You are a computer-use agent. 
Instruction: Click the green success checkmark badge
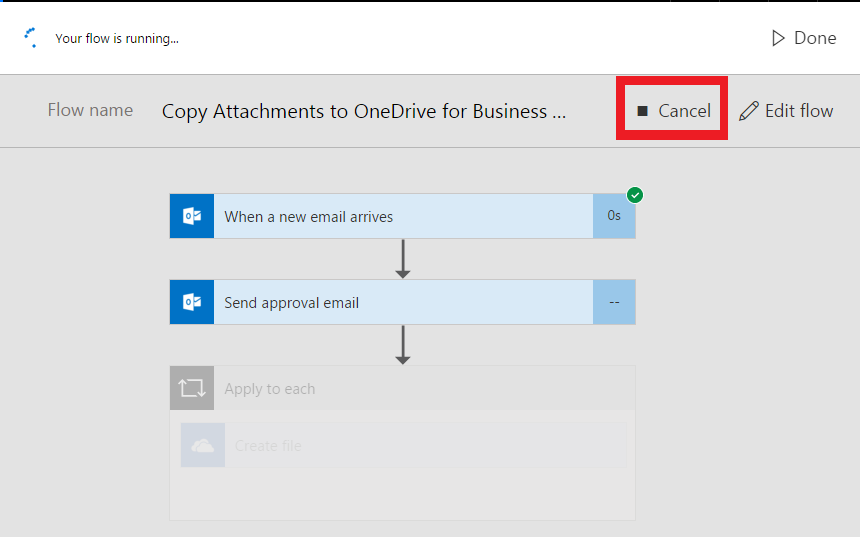tap(635, 195)
